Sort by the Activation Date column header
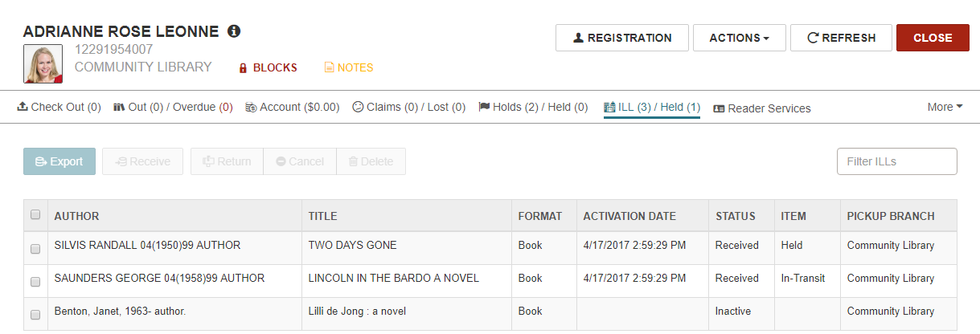980x334 pixels. pos(629,216)
